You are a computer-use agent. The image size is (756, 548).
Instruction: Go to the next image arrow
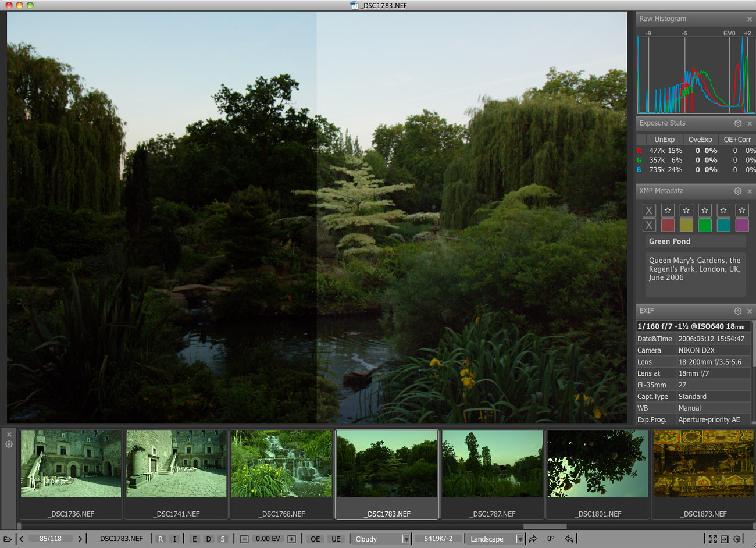[80, 539]
